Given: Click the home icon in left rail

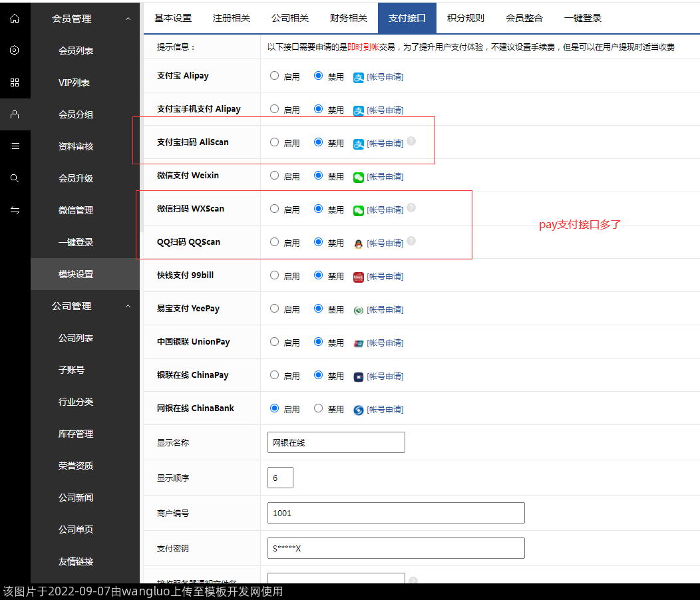Looking at the screenshot, I should click(15, 19).
